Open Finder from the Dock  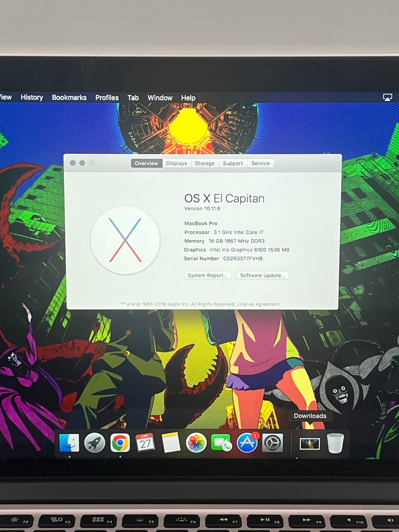click(x=69, y=443)
